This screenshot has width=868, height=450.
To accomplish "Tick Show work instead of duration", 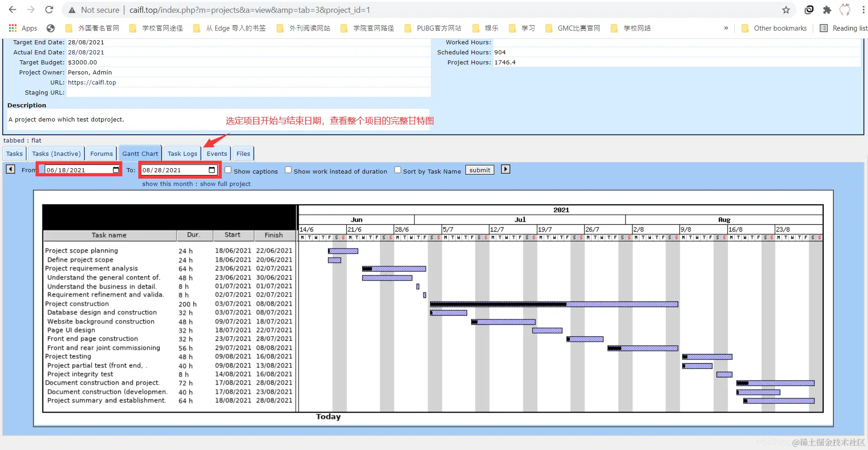I will click(288, 170).
